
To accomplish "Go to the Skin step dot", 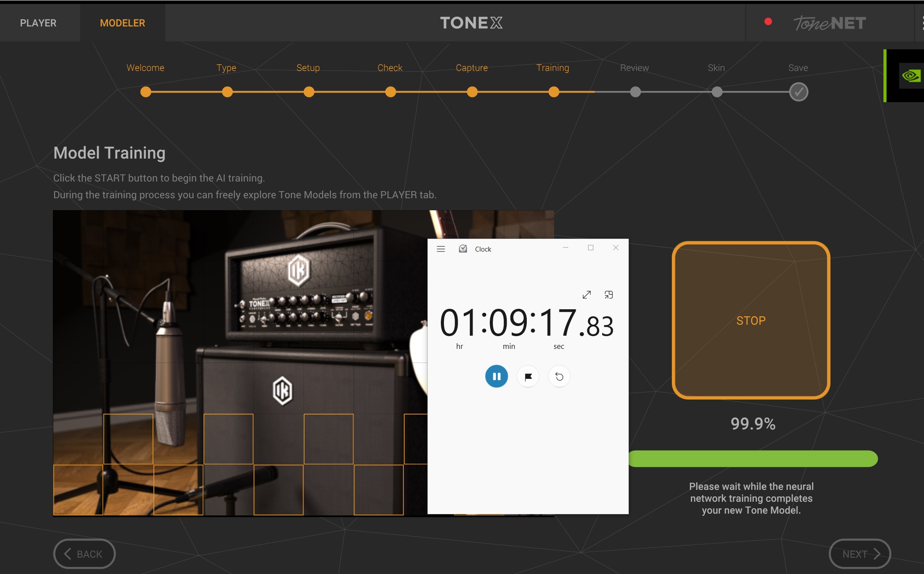I will [717, 92].
